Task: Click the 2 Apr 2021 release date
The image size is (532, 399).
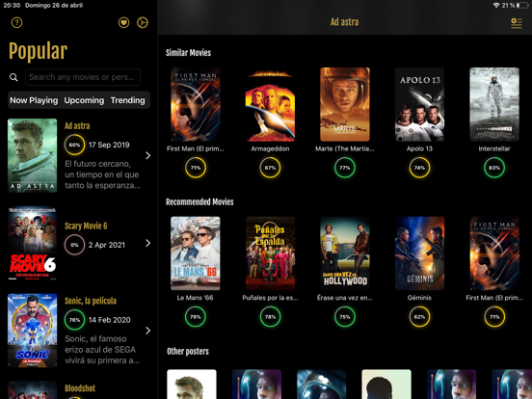Action: click(107, 245)
